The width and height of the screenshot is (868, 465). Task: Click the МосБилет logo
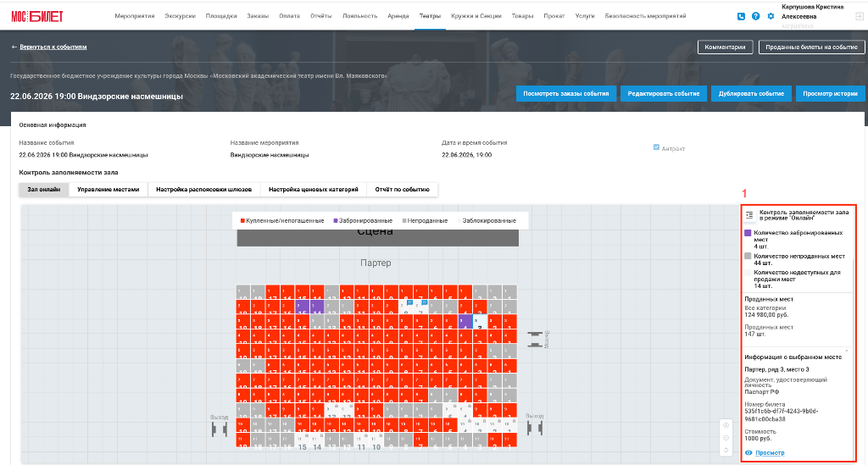point(37,17)
